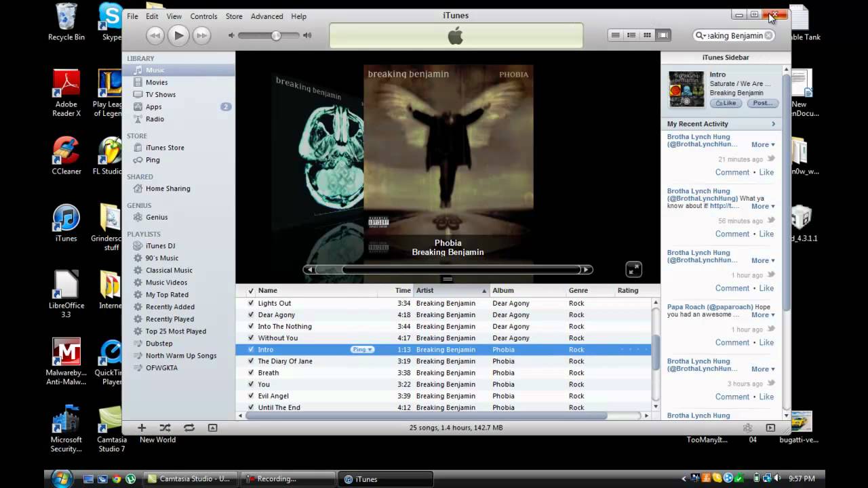868x488 pixels.
Task: Open the Controls menu
Action: pos(203,16)
